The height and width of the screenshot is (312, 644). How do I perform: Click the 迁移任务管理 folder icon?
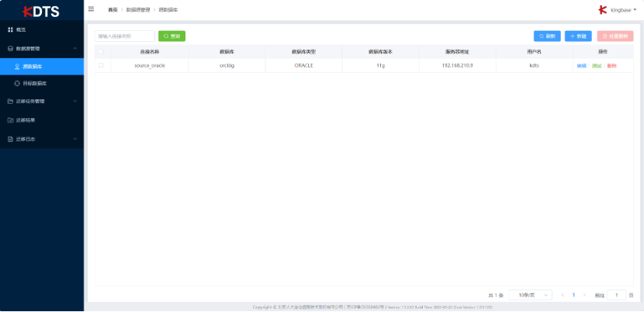11,101
